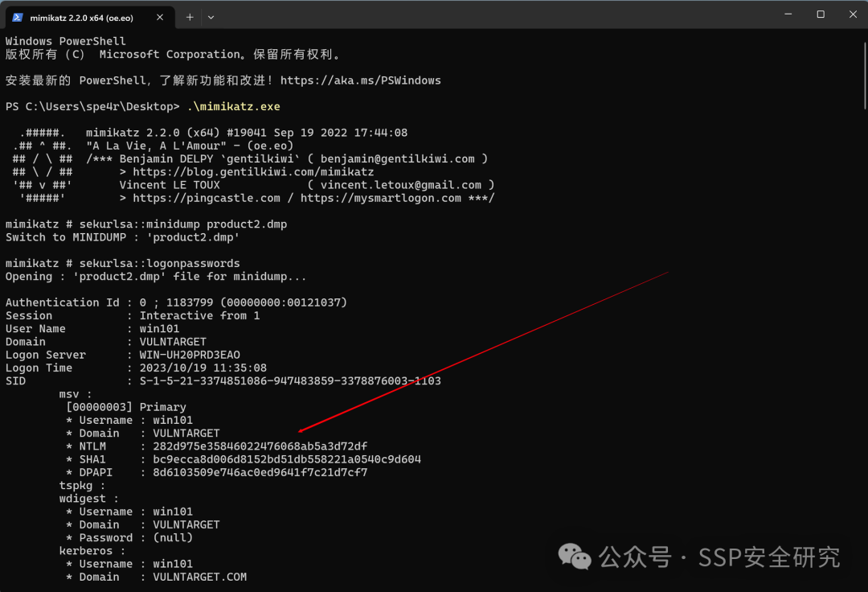Viewport: 868px width, 592px height.
Task: Click the '[00000003] Primary' line
Action: point(126,407)
